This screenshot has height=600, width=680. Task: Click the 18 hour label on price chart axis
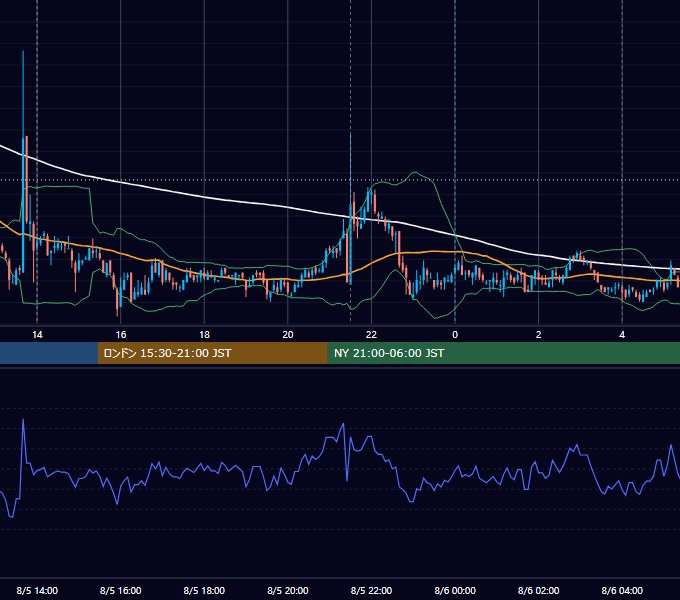(x=204, y=335)
